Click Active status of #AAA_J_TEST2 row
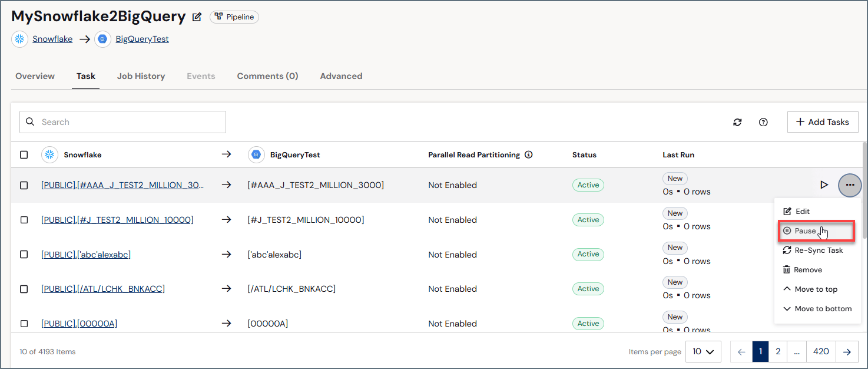 pos(588,185)
